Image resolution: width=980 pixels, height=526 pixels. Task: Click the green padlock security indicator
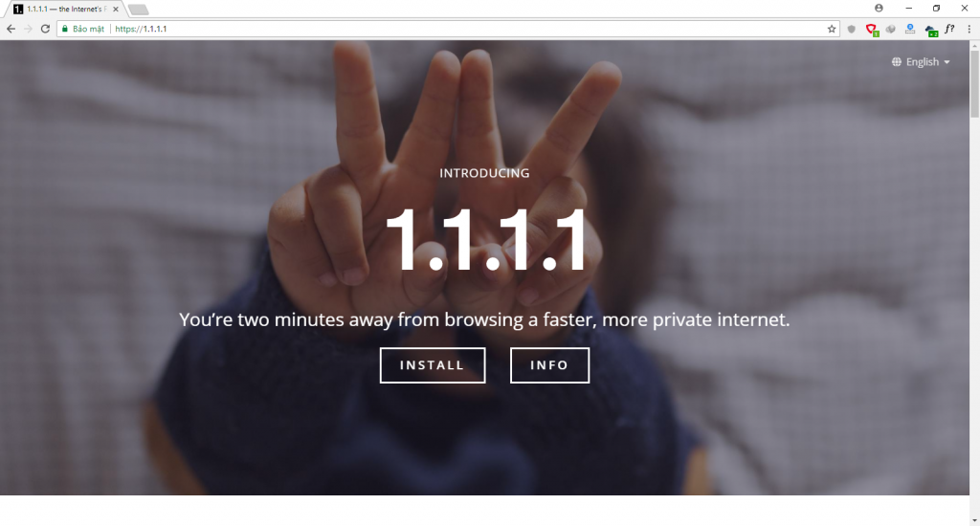[x=64, y=29]
